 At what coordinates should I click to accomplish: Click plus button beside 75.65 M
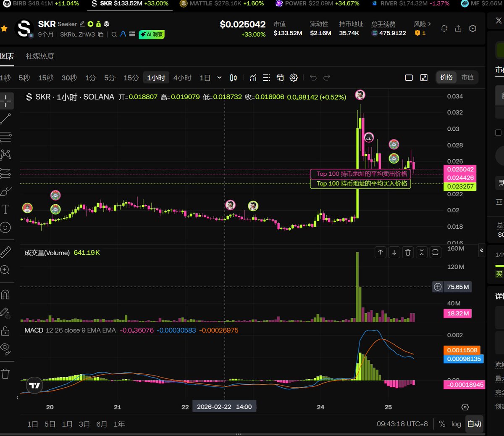click(438, 287)
